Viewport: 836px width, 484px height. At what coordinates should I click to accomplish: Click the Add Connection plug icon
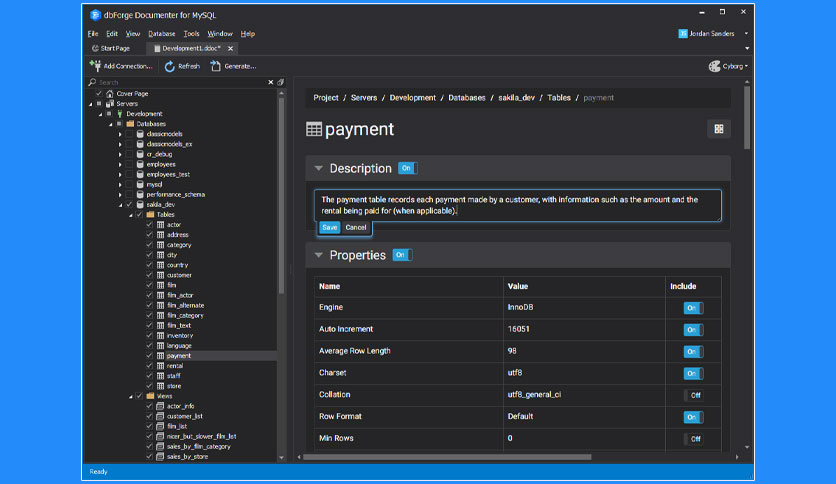(95, 66)
